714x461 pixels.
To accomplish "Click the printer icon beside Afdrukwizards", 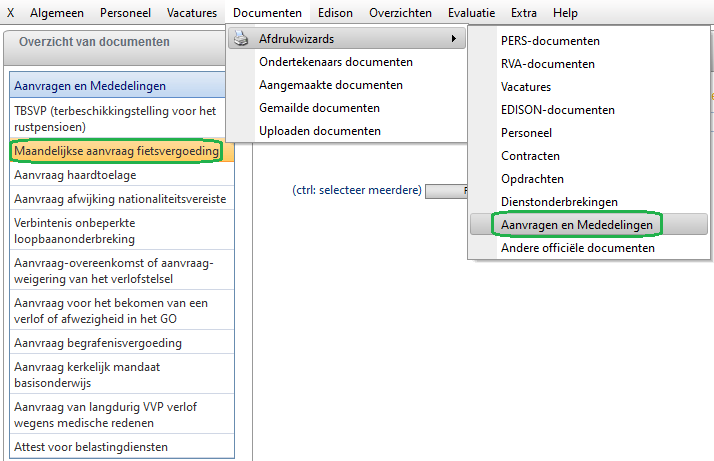I will (x=238, y=39).
